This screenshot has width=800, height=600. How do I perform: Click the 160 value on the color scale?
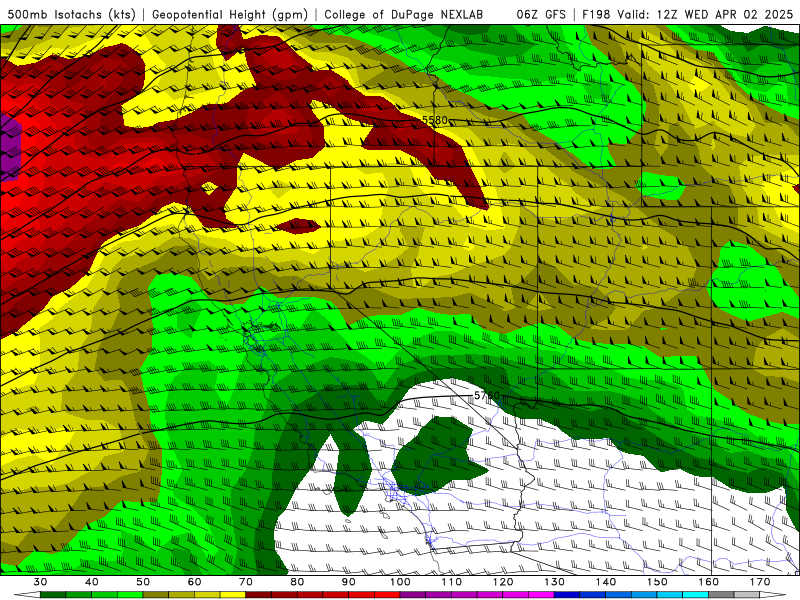[x=709, y=582]
